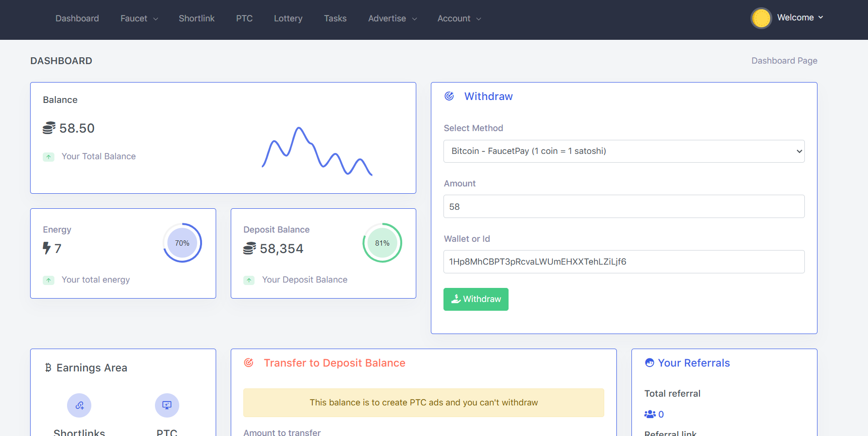Click the green arrow icon by Your Total Balance
868x436 pixels.
49,157
